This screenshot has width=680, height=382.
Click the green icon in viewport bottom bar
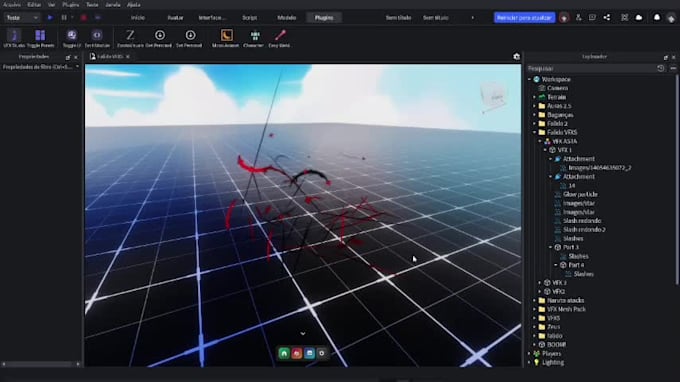tap(284, 353)
